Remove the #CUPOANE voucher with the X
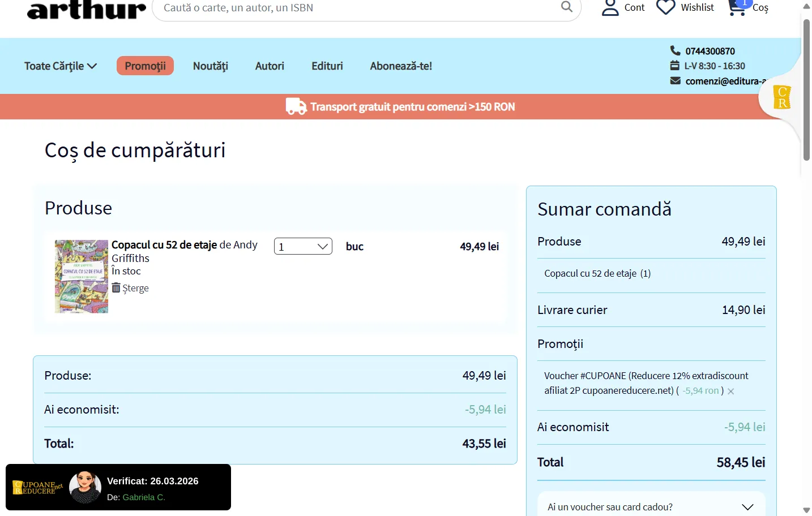The width and height of the screenshot is (812, 516). [731, 392]
